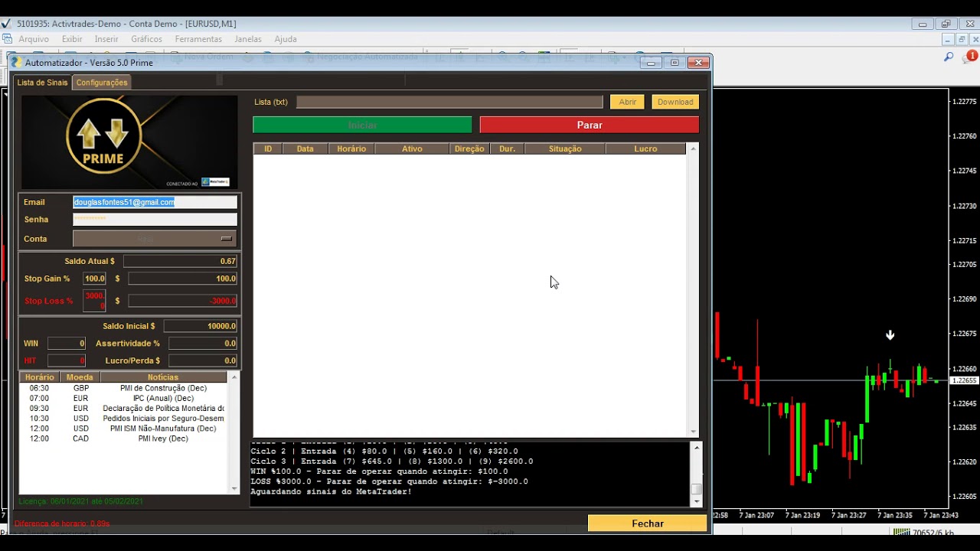Click the Lista (txt) file path field
Viewport: 980px width, 551px height.
click(x=449, y=102)
